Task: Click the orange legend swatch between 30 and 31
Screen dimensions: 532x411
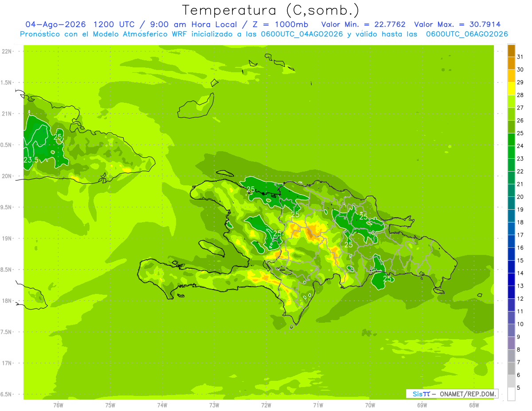Action: pyautogui.click(x=511, y=63)
